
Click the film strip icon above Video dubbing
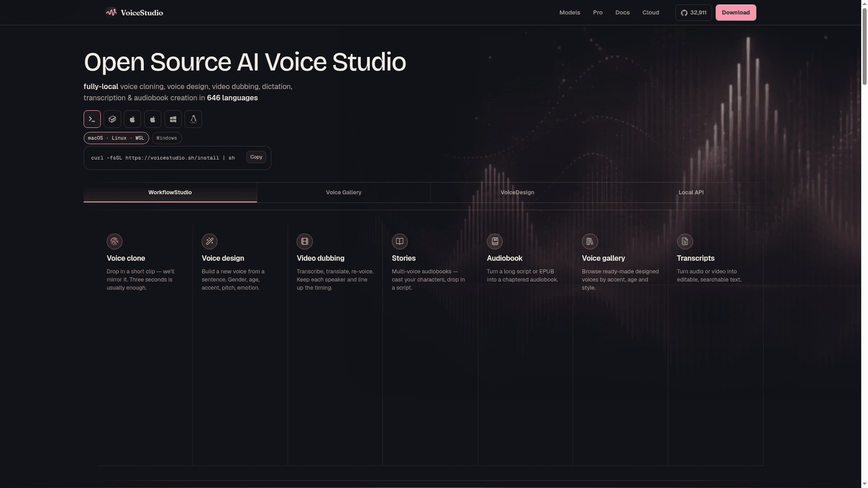click(305, 241)
